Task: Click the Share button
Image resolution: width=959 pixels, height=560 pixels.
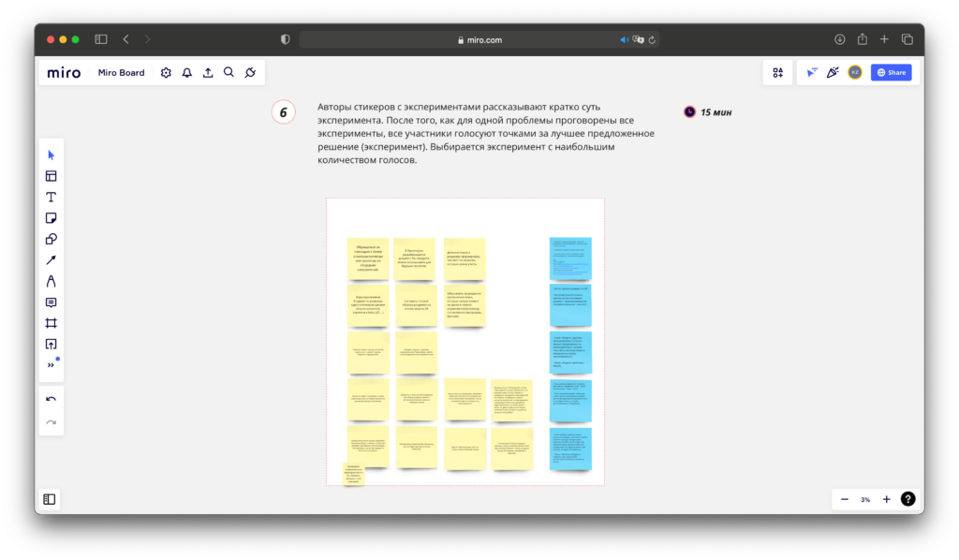Action: pos(891,72)
